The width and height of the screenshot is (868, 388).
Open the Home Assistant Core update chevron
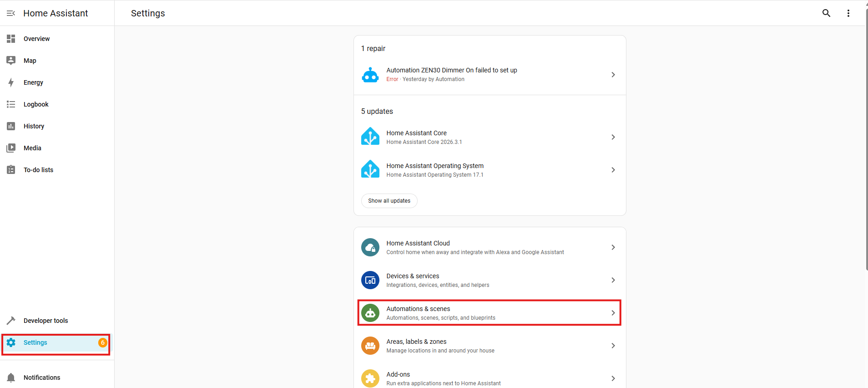613,137
